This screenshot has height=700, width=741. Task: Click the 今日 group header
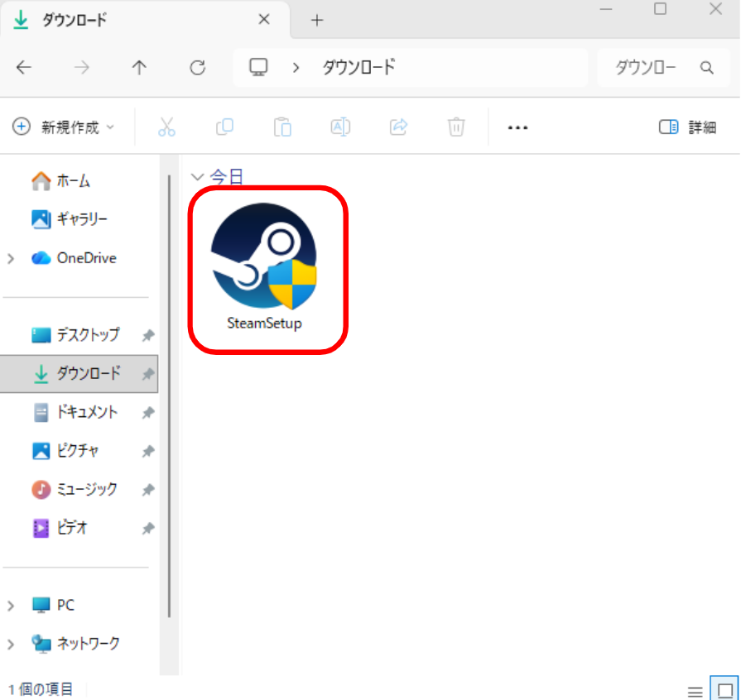[227, 177]
